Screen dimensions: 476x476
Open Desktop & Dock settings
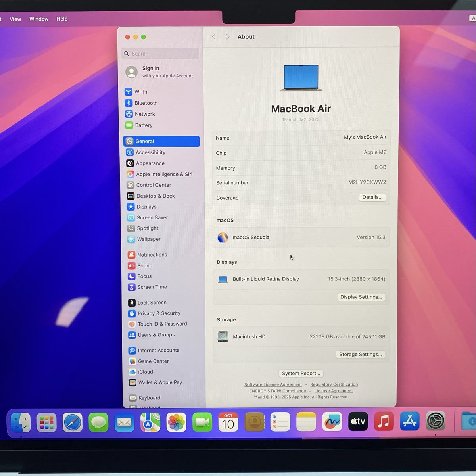click(151, 196)
